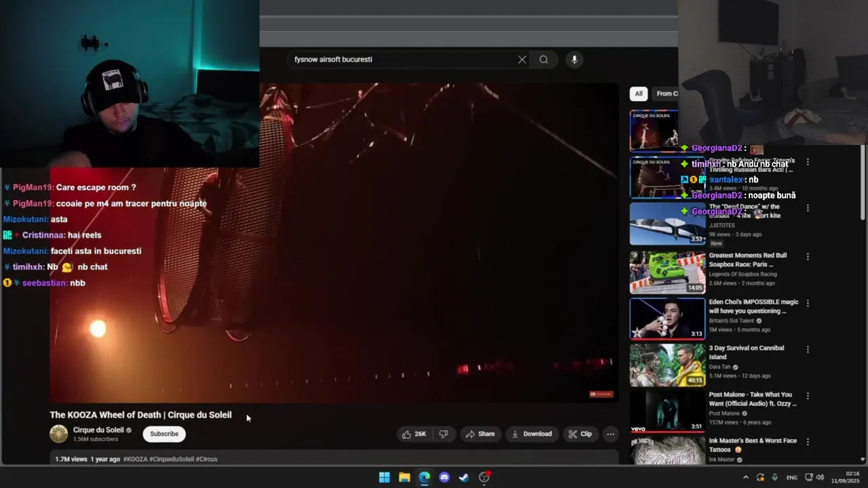This screenshot has height=488, width=868.
Task: Share the KOOZA Wheel of Death video
Action: (x=480, y=434)
